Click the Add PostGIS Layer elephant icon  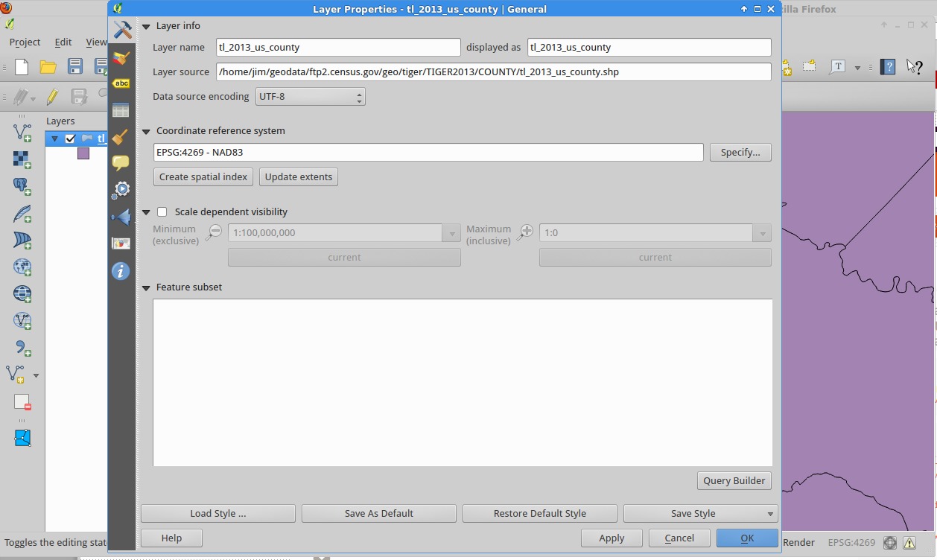click(x=22, y=186)
